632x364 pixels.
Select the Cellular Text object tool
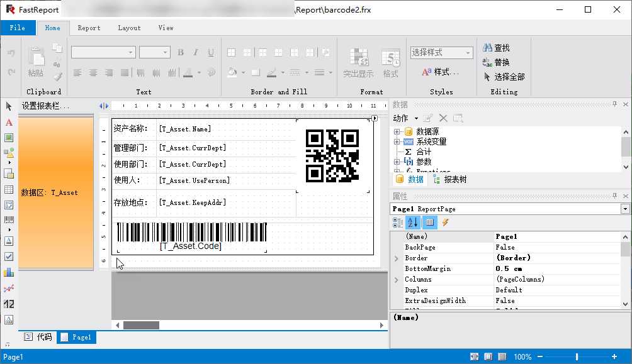click(x=8, y=320)
